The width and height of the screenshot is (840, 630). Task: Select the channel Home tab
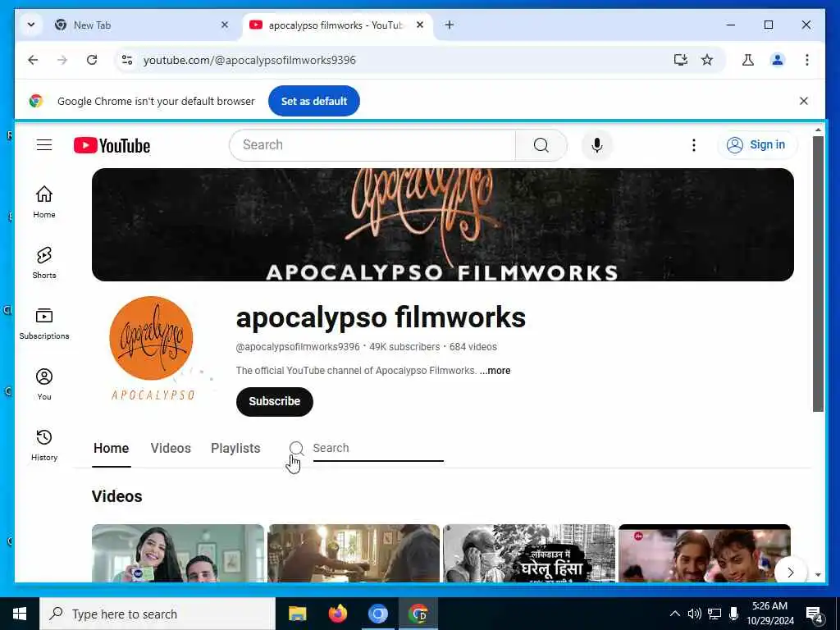[x=111, y=449]
